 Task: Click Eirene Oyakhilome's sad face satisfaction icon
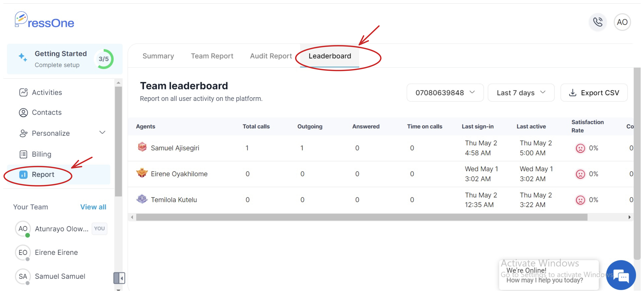(x=580, y=174)
